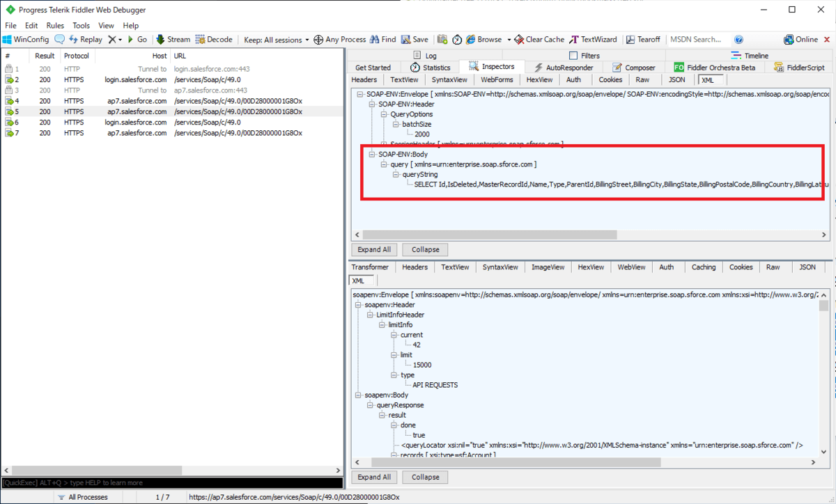
Task: Select response Caching tab
Action: [703, 267]
